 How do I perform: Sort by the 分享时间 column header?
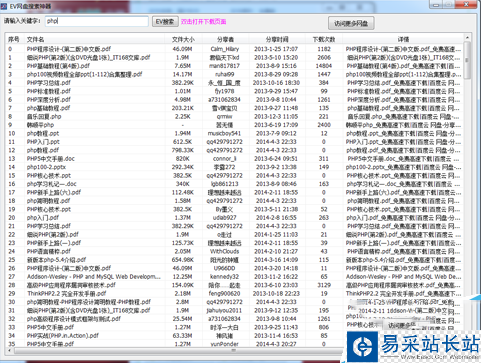click(x=277, y=39)
